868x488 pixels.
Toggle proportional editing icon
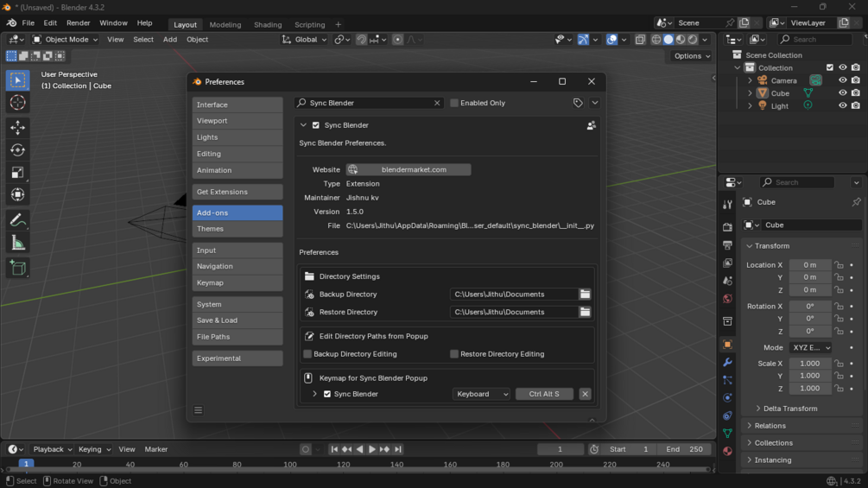pos(397,40)
